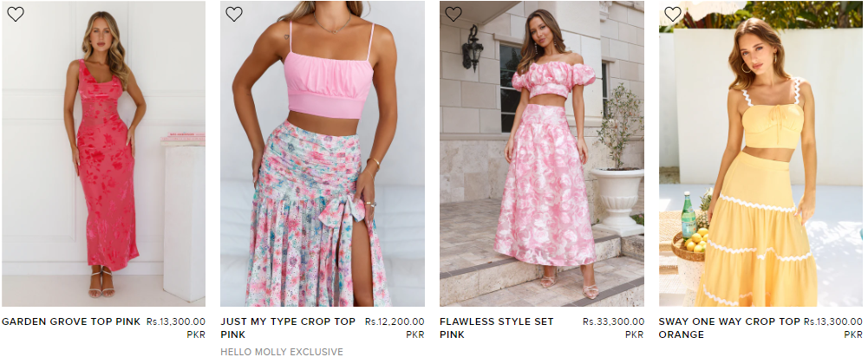Add Garden Grove Top Pink to wishlist
Screen dimensions: 868x357
click(16, 15)
